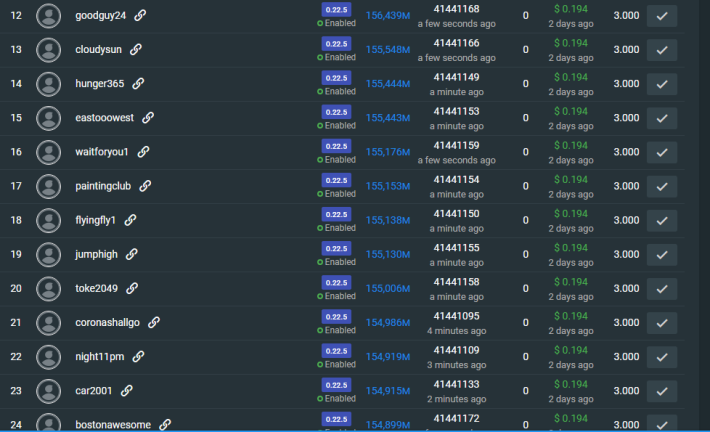The width and height of the screenshot is (710, 432).
Task: Open the avatar of night11pm
Action: tap(48, 357)
